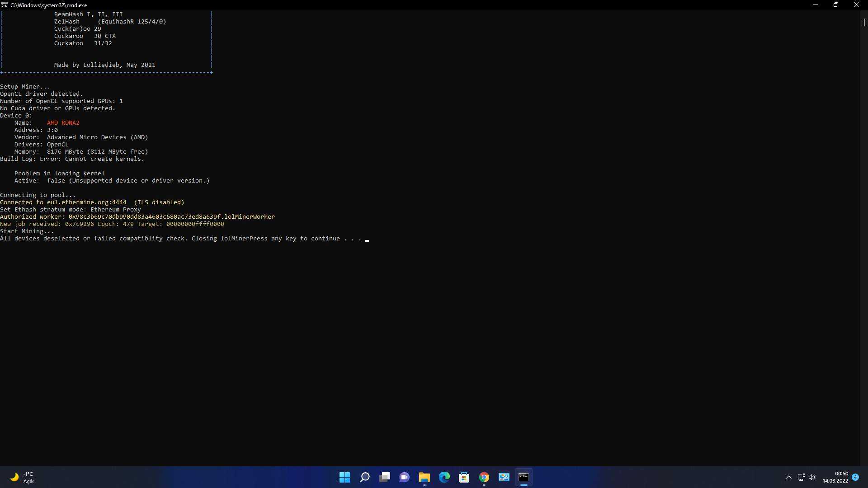Click 'Problem in loading kernel' text
Viewport: 868px width, 488px height.
60,174
